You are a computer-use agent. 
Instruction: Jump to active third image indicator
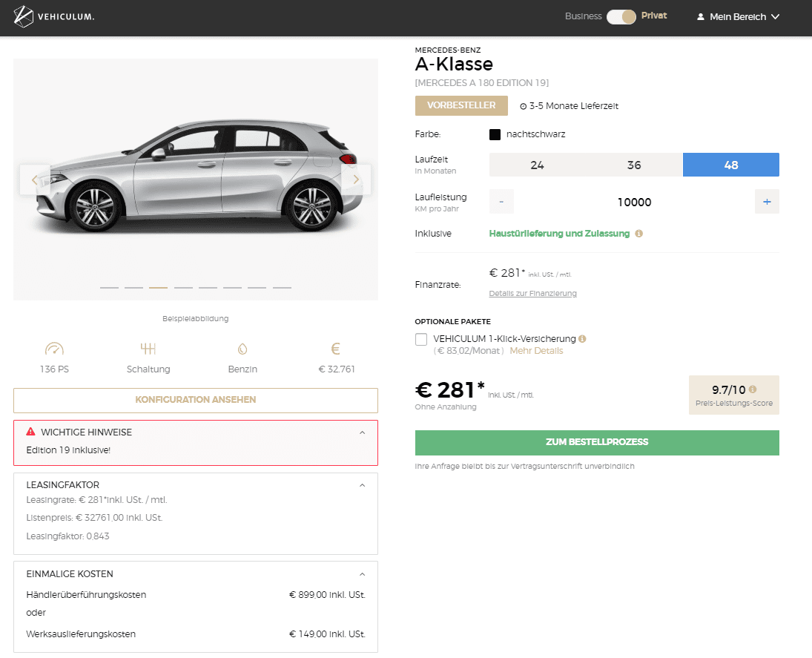click(x=159, y=288)
